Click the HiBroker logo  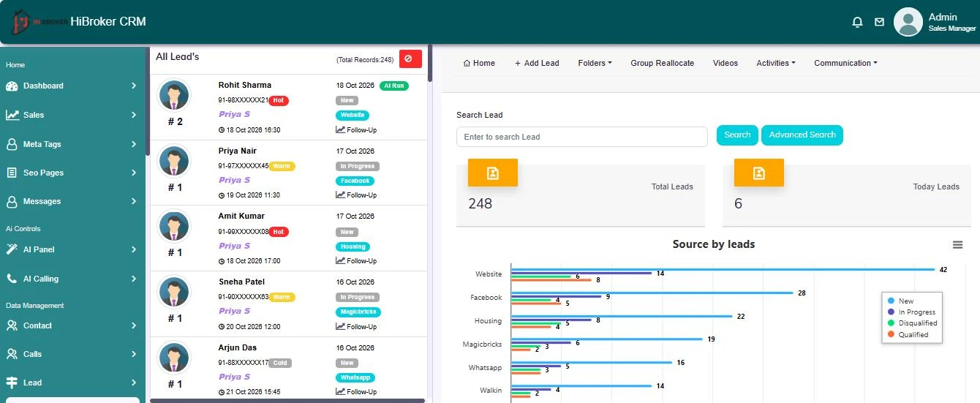[x=38, y=22]
